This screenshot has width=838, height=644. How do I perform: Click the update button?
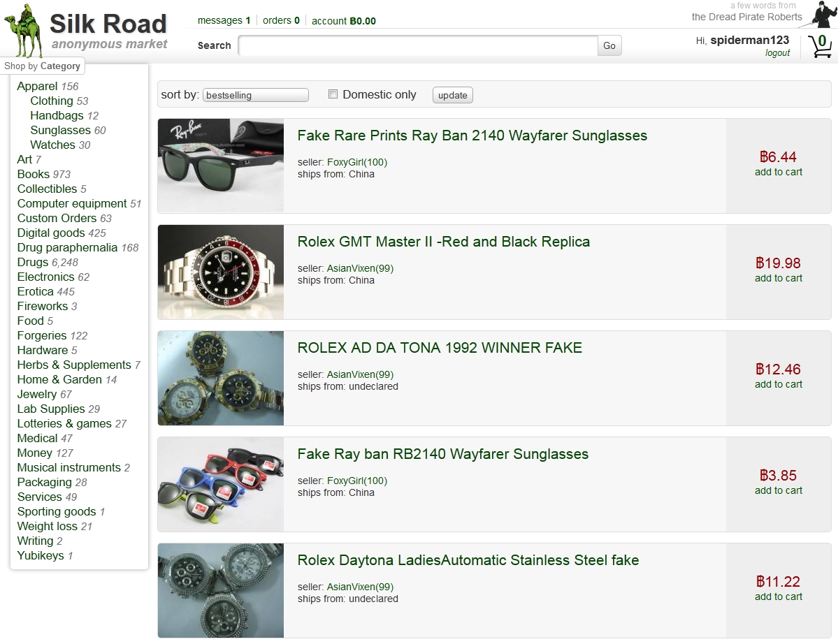coord(453,95)
